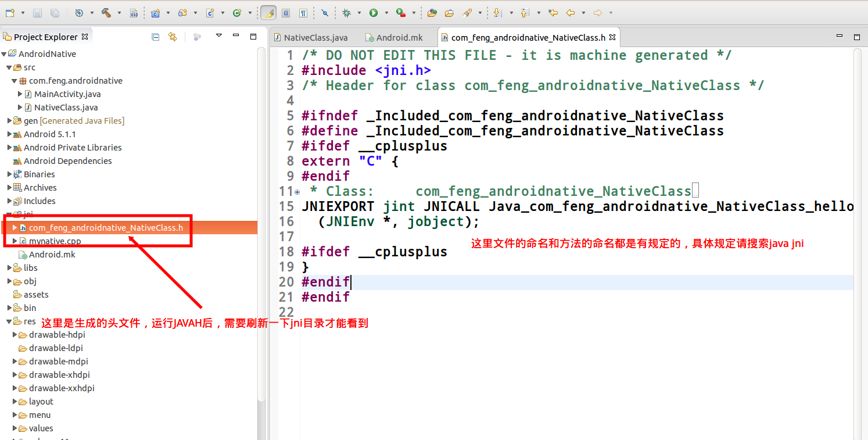This screenshot has height=440, width=868.
Task: Click the Previous Annotation icon
Action: 525,12
